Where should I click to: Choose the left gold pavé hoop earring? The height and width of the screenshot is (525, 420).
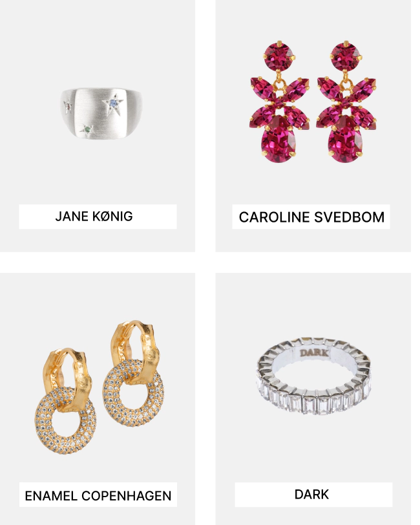(66, 401)
